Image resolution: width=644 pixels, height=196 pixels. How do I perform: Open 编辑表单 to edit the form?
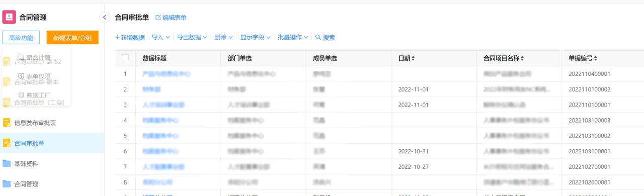pos(171,18)
